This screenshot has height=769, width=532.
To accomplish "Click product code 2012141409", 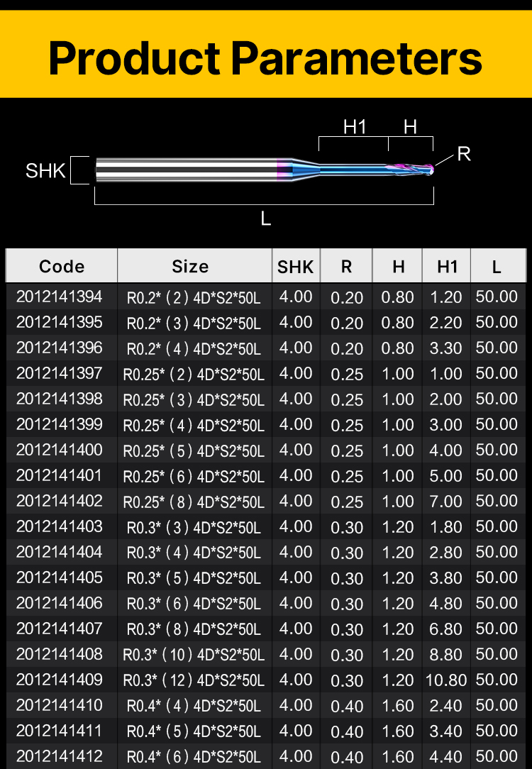I will (x=60, y=680).
